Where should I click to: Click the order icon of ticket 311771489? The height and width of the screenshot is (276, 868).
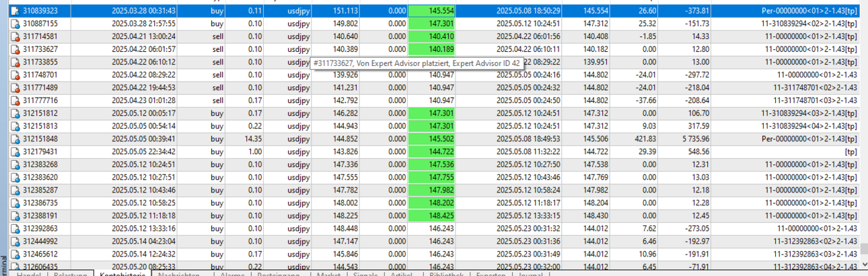click(14, 88)
